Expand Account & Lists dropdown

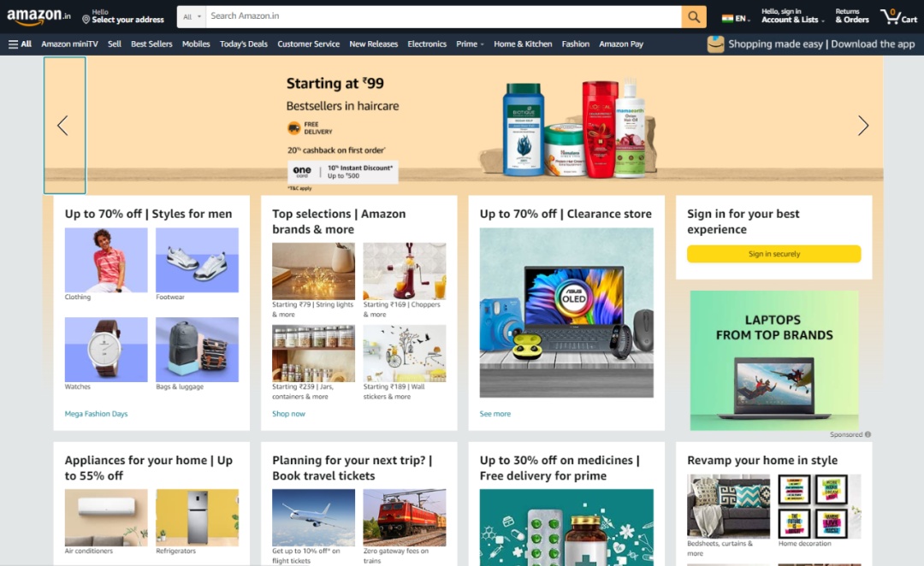coord(792,16)
